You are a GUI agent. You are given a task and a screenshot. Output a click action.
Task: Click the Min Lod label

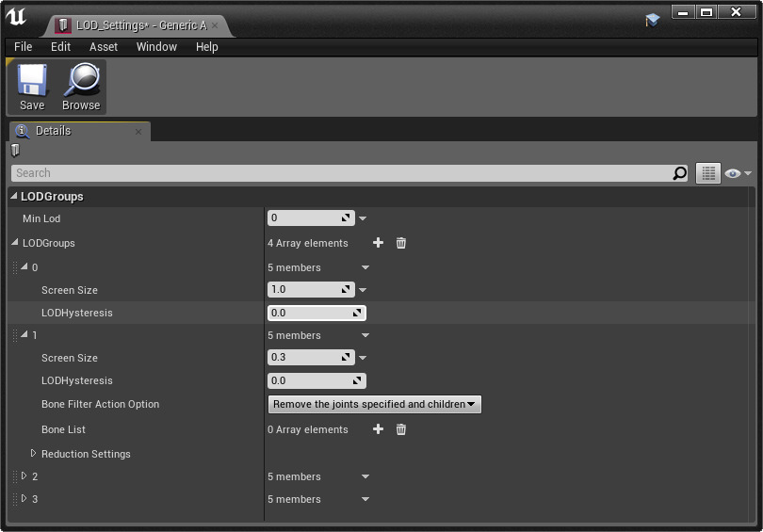pyautogui.click(x=41, y=218)
